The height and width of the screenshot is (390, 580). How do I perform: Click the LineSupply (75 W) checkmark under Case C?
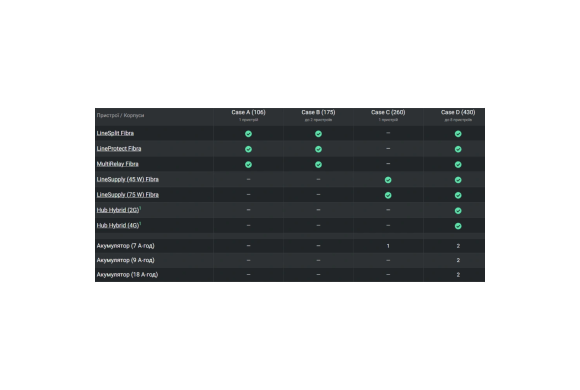point(388,195)
